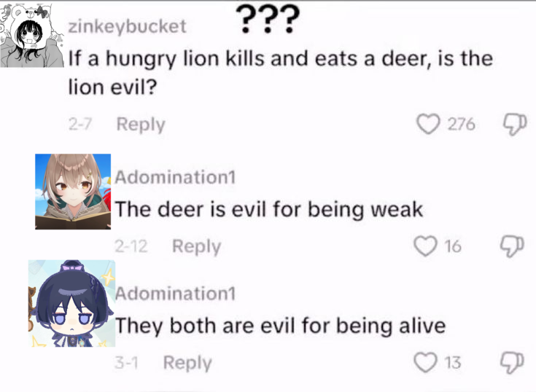Viewport: 536px width, 392px height.
Task: Click the 276 like count
Action: [x=461, y=124]
